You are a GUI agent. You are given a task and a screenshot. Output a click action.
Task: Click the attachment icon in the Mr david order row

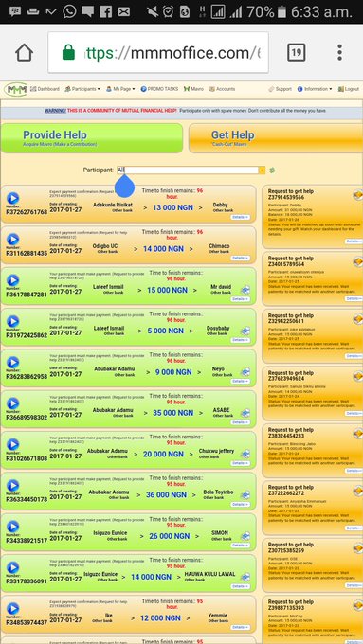coord(245,290)
